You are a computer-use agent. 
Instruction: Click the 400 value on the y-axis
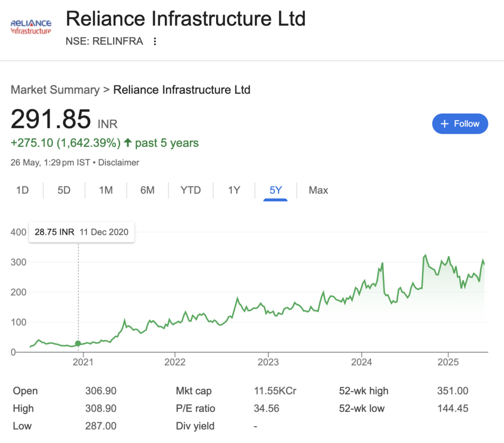pos(18,232)
